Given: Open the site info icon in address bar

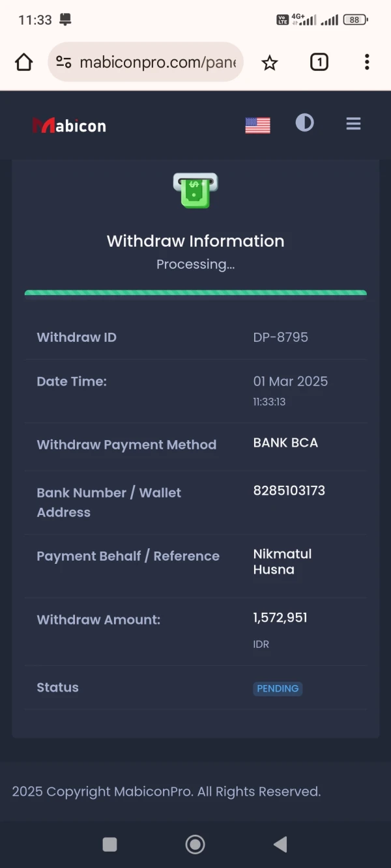Looking at the screenshot, I should 64,63.
